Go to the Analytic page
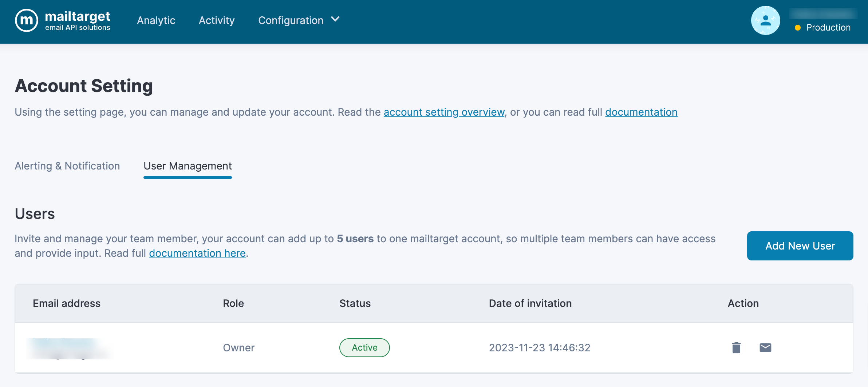Image resolution: width=868 pixels, height=387 pixels. point(156,20)
